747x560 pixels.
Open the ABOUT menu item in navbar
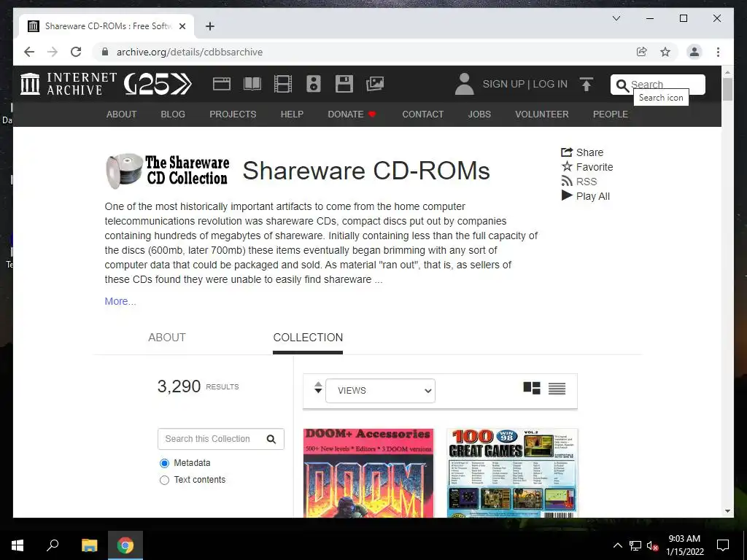tap(122, 114)
